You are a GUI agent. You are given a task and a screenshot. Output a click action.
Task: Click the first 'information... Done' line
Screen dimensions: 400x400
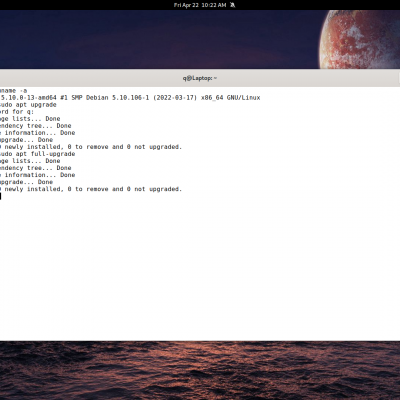(37, 133)
